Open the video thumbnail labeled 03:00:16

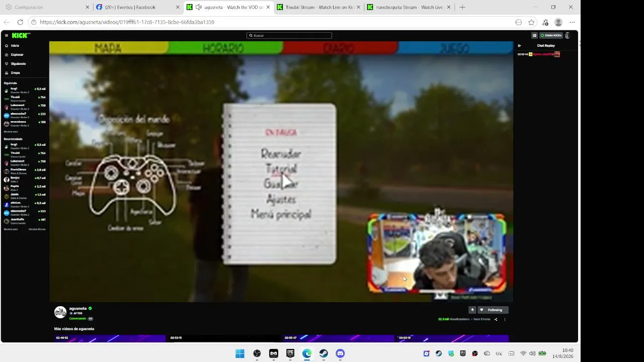coord(453,338)
